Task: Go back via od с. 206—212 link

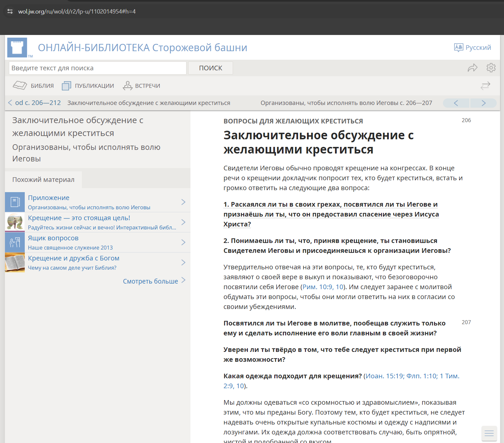Action: (38, 103)
